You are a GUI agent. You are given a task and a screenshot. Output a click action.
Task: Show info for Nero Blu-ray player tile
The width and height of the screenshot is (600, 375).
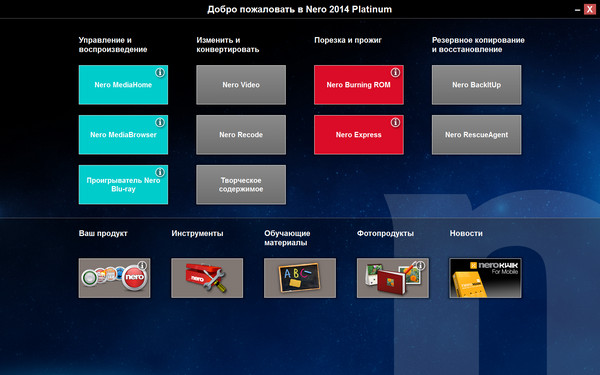point(160,172)
